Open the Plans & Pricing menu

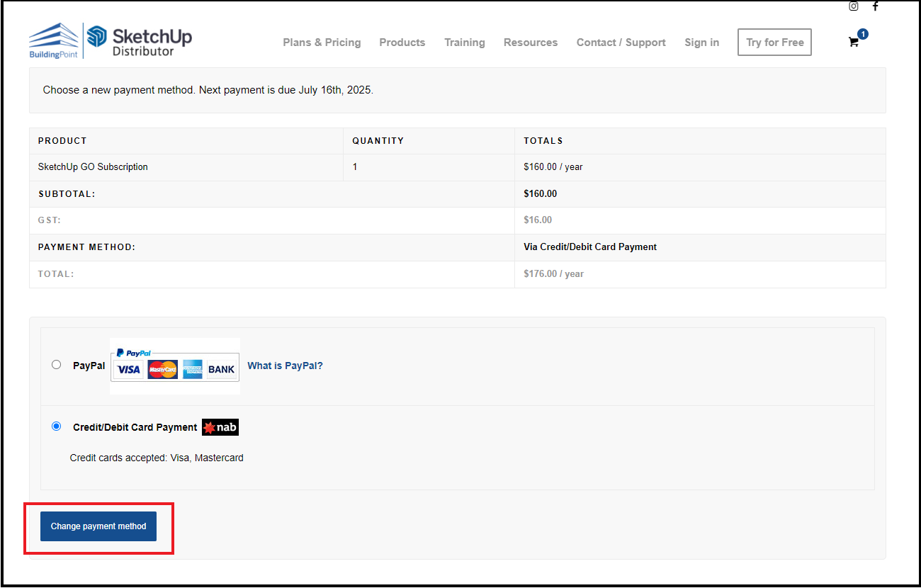(322, 43)
